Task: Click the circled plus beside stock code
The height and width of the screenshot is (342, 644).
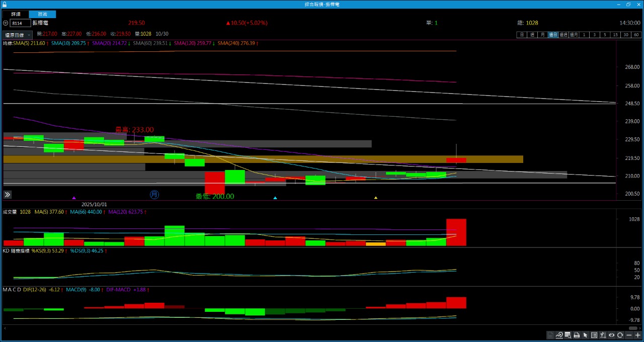Action: pos(6,23)
